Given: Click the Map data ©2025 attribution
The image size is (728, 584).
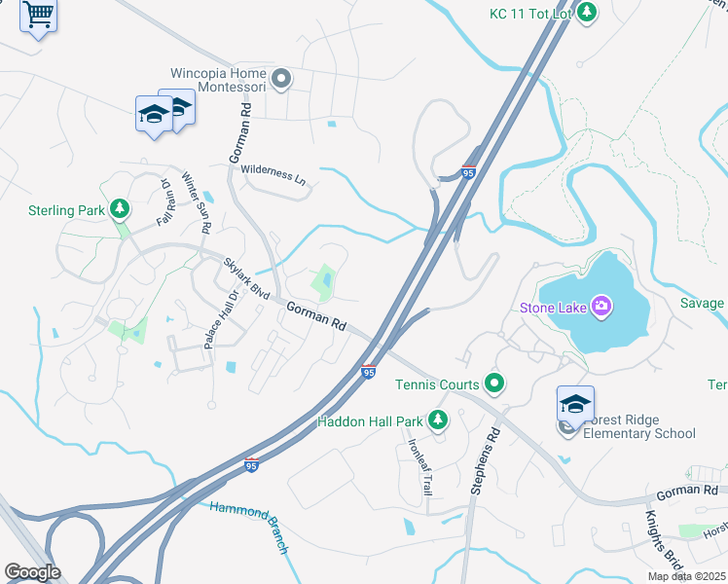Looking at the screenshot, I should tap(687, 576).
